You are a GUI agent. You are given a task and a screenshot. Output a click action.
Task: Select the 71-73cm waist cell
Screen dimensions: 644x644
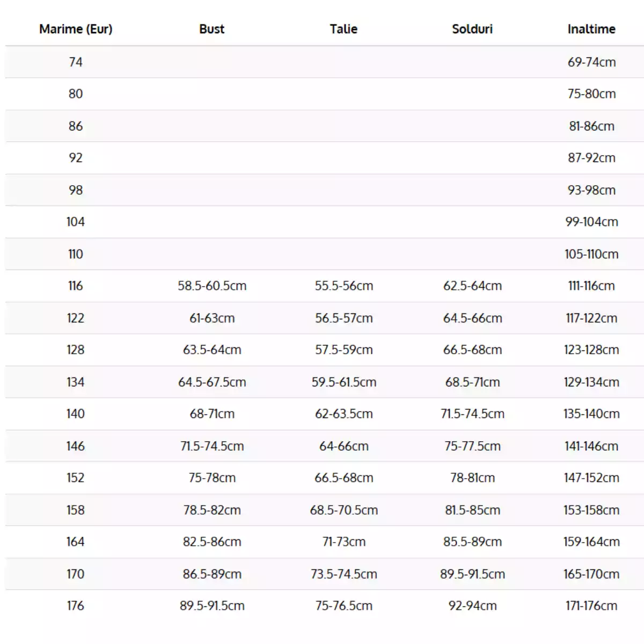tap(343, 541)
